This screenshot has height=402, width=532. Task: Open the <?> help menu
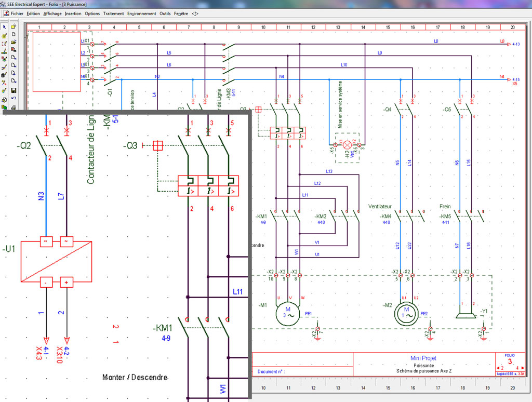tap(195, 14)
